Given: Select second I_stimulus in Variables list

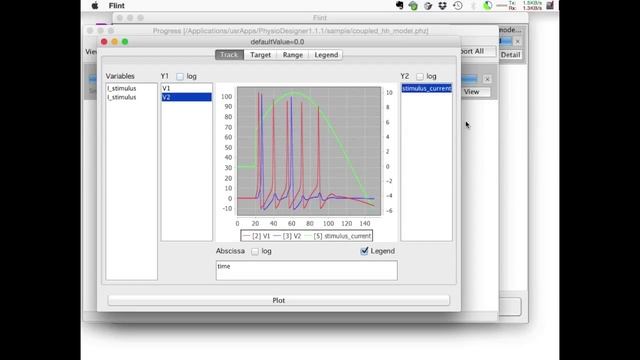Looking at the screenshot, I should (x=131, y=97).
